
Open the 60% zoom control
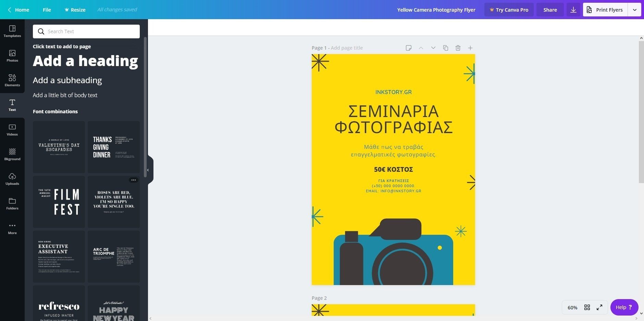point(571,307)
